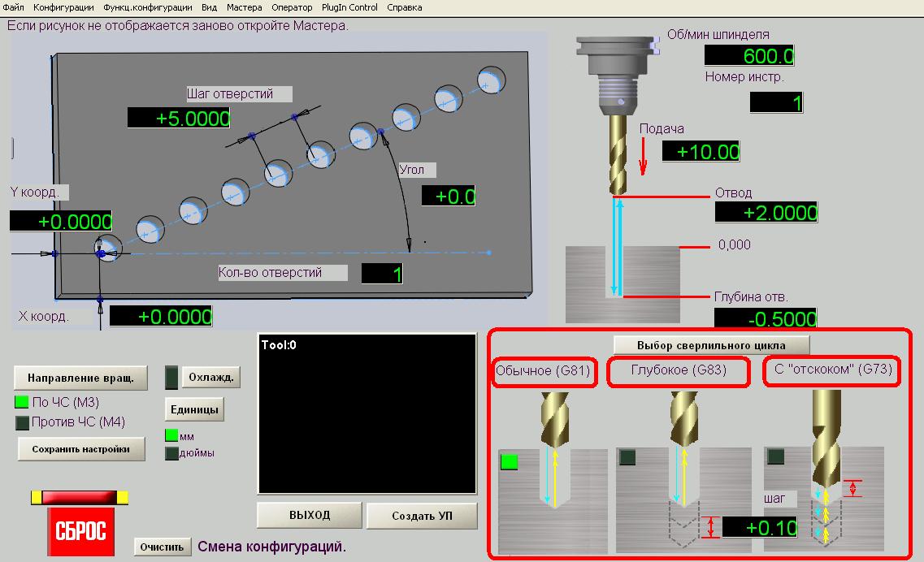Select По ЧС (M3) indicator
Screen dimensions: 924x562
point(22,402)
